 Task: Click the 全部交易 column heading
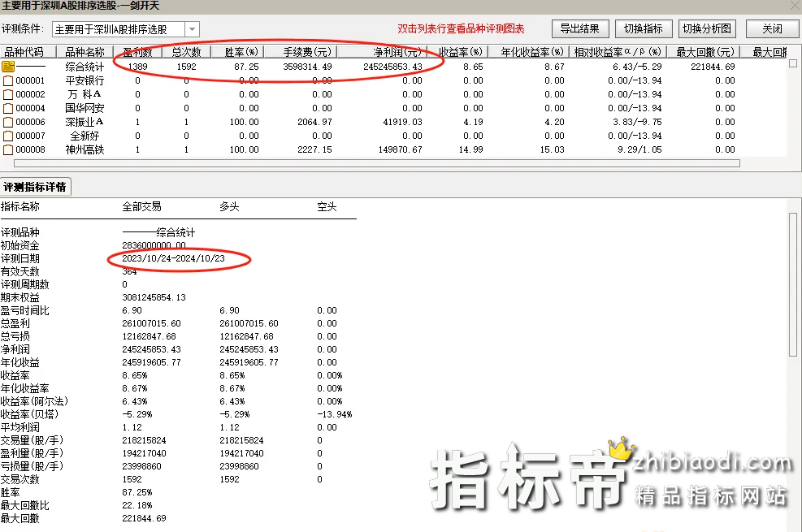[141, 206]
